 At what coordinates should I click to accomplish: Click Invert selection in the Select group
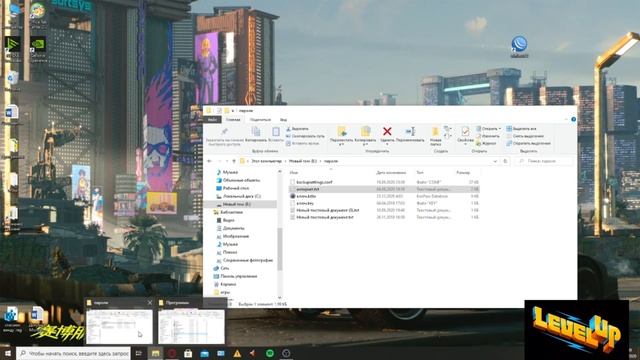tap(529, 143)
